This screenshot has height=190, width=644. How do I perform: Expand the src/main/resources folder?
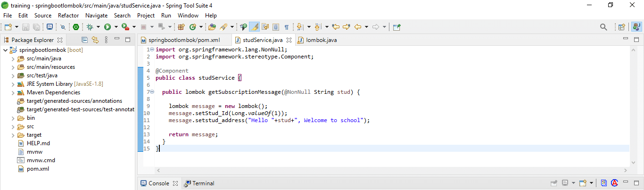point(13,67)
